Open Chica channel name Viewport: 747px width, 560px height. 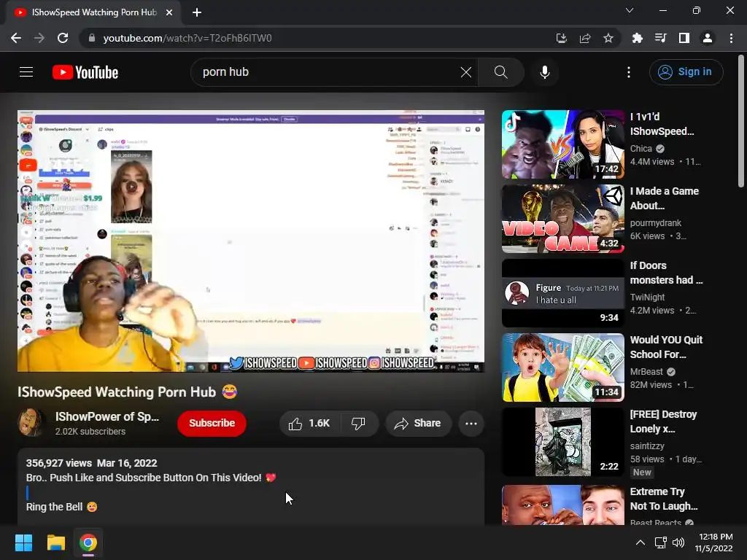click(641, 149)
